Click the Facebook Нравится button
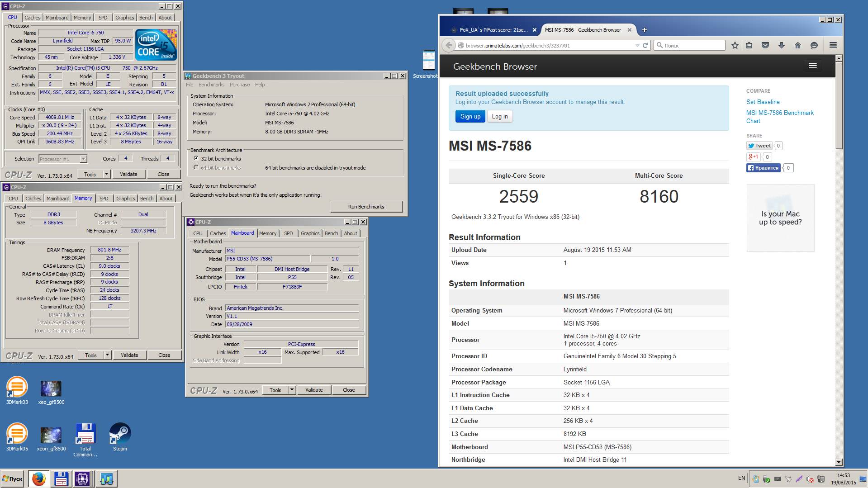Image resolution: width=868 pixels, height=488 pixels. [x=763, y=168]
